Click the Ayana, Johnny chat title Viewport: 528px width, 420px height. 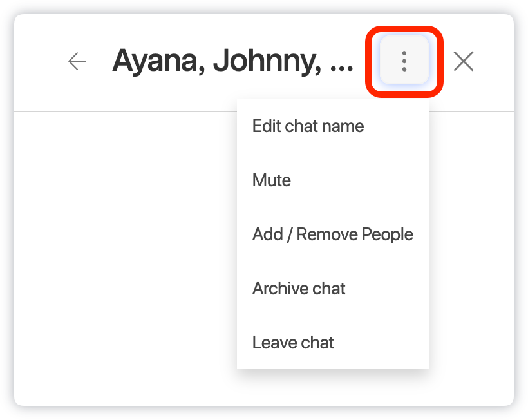(x=233, y=61)
